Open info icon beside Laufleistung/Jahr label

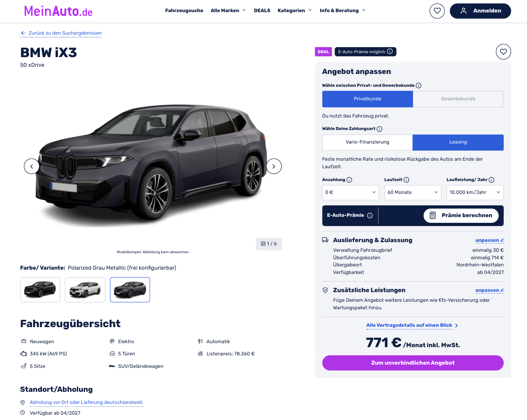(492, 180)
